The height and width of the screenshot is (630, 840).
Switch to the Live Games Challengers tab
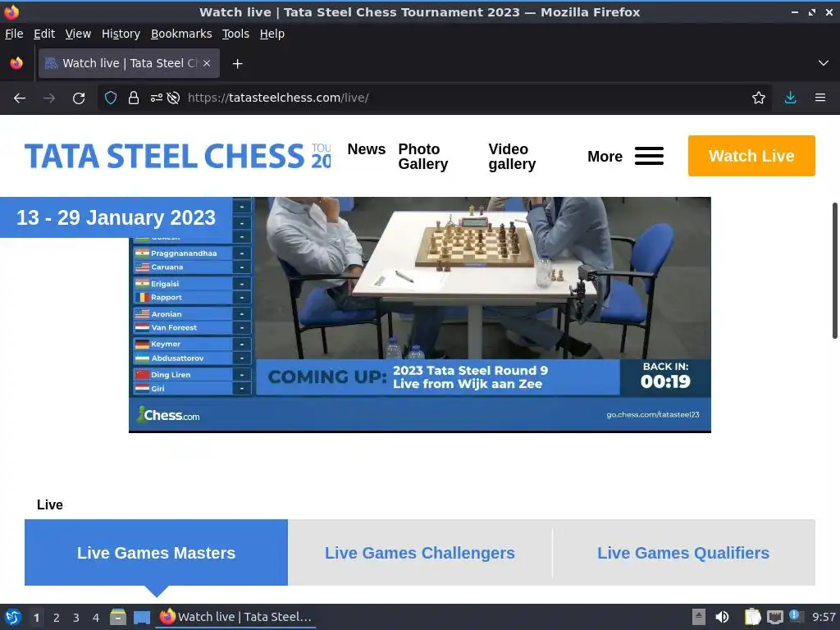[x=419, y=552]
